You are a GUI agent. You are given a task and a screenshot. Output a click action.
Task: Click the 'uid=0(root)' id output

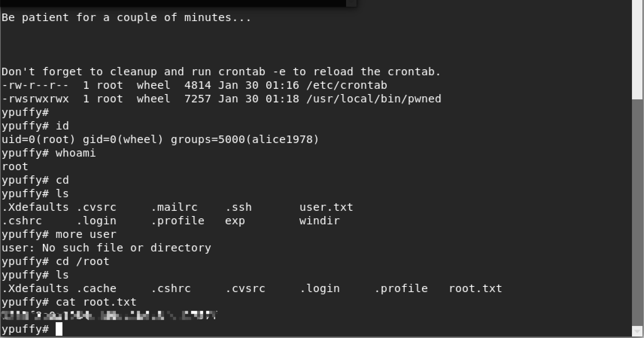38,139
